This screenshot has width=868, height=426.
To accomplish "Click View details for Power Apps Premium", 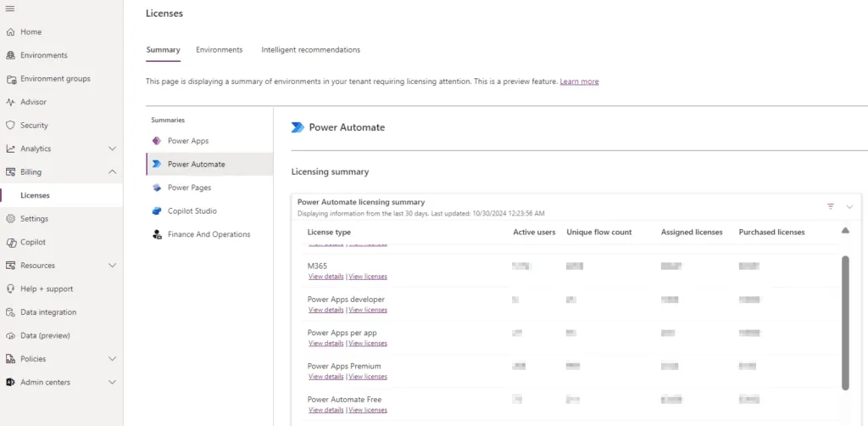I will pos(326,377).
